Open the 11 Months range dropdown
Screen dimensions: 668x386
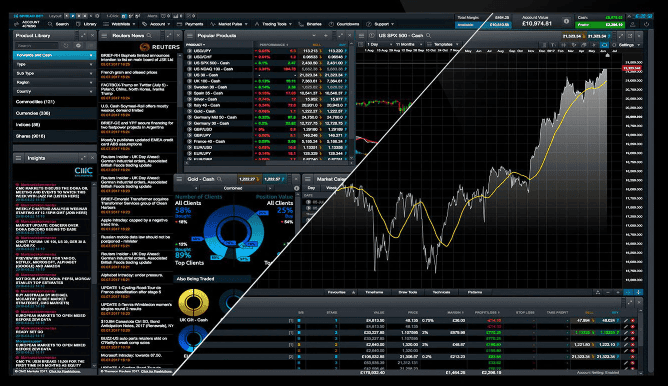pyautogui.click(x=409, y=45)
